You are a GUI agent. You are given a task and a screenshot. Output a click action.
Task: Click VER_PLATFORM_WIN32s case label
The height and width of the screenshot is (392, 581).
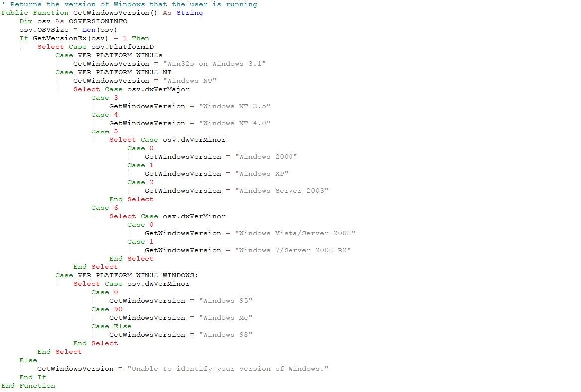click(x=120, y=56)
